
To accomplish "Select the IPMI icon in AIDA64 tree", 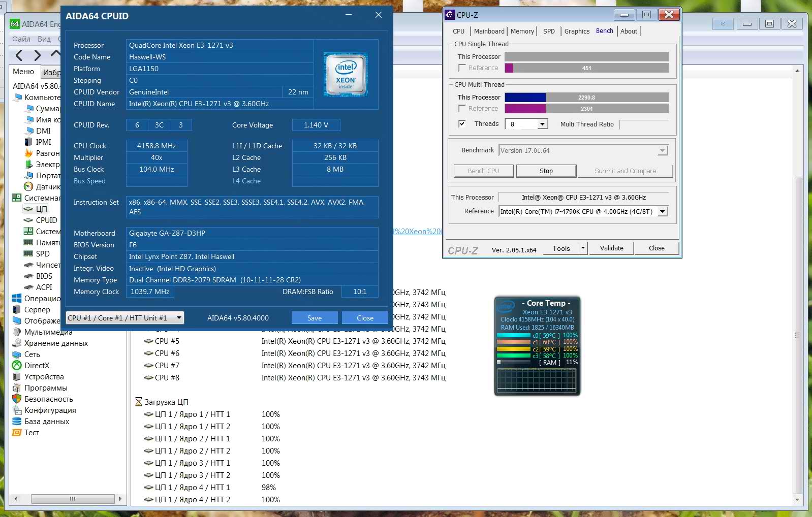I will tap(29, 142).
